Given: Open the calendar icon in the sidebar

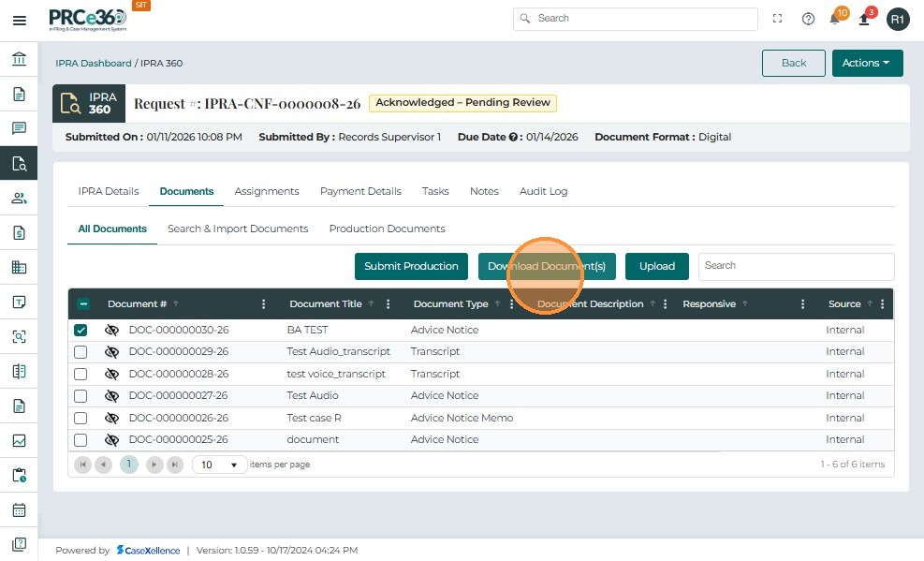Looking at the screenshot, I should tap(19, 510).
